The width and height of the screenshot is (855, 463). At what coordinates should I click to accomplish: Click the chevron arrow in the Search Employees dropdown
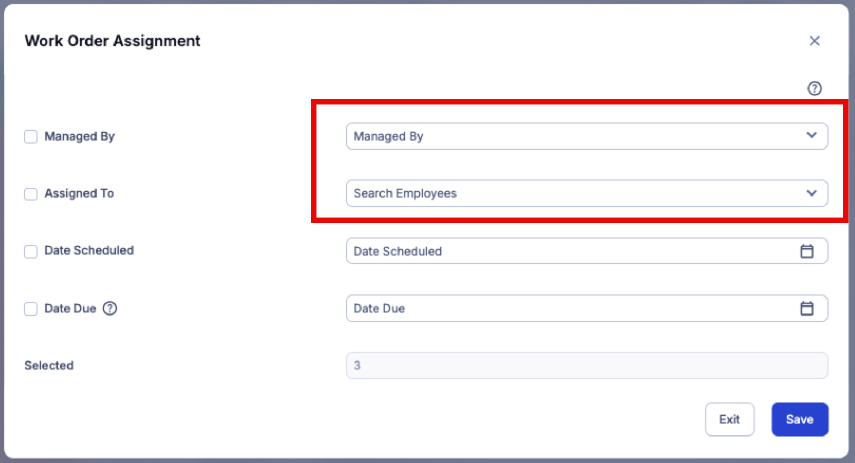pos(811,193)
